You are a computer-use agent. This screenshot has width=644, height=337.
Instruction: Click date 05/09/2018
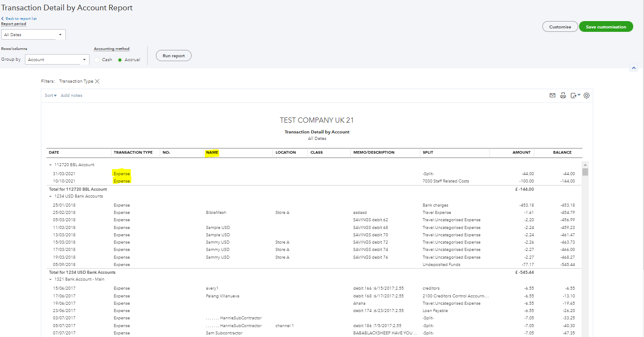click(64, 265)
